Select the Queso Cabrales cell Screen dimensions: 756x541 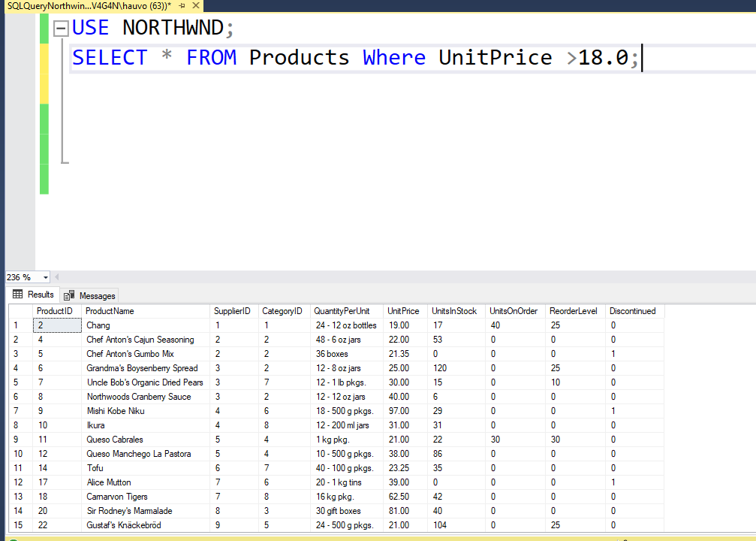pos(115,440)
